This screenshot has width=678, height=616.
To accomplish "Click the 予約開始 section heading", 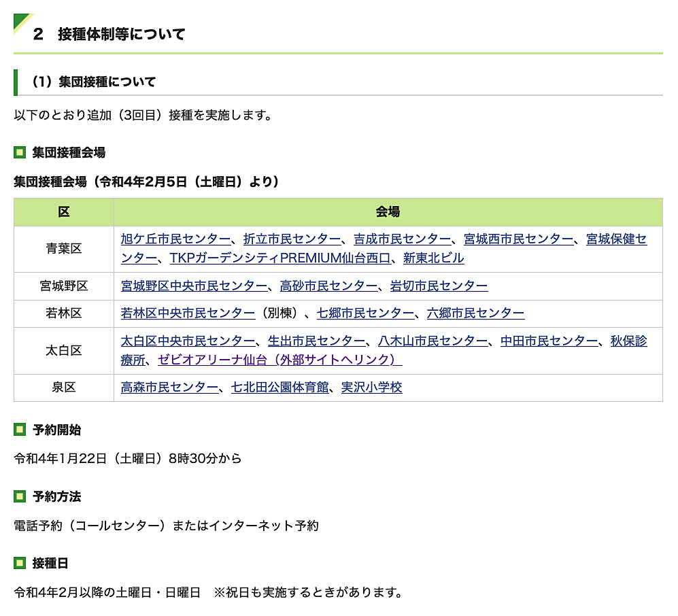I will [x=56, y=430].
